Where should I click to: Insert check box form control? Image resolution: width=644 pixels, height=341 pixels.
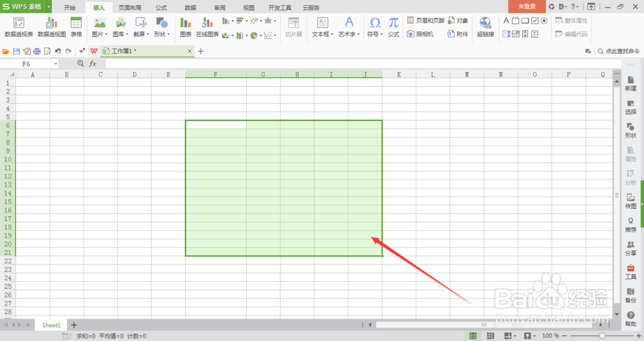pos(535,21)
